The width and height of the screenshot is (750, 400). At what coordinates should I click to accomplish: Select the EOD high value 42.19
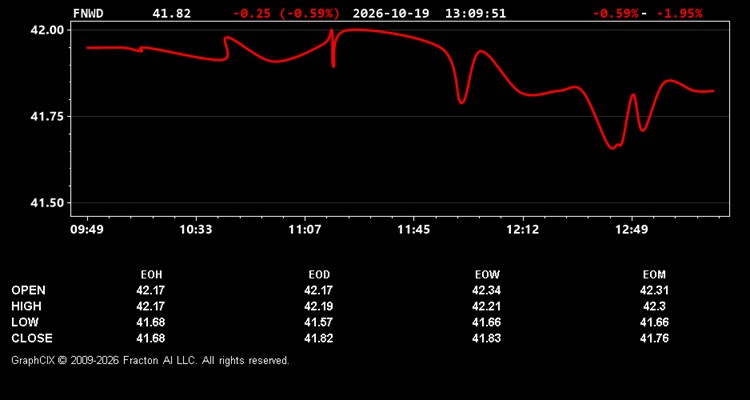tap(319, 306)
